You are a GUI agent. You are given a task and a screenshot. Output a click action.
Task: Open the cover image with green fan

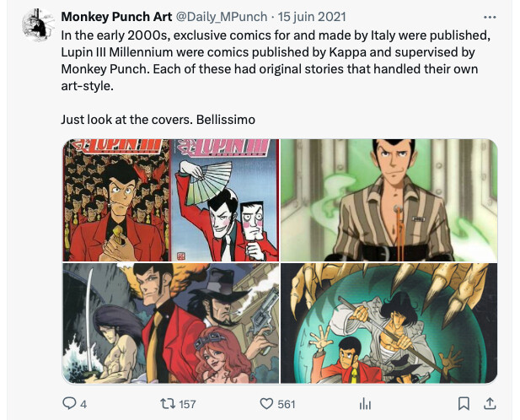pos(224,200)
